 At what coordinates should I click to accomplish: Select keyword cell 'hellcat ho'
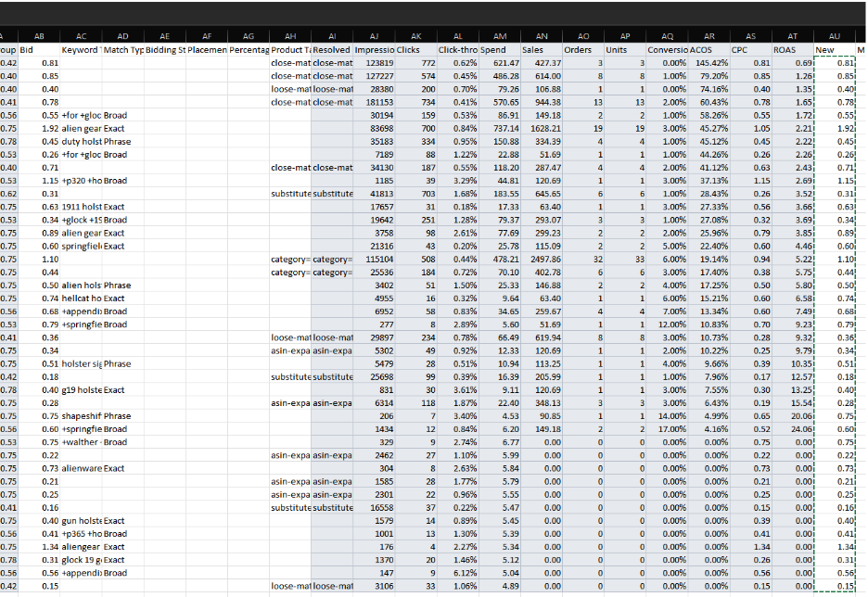tap(82, 298)
